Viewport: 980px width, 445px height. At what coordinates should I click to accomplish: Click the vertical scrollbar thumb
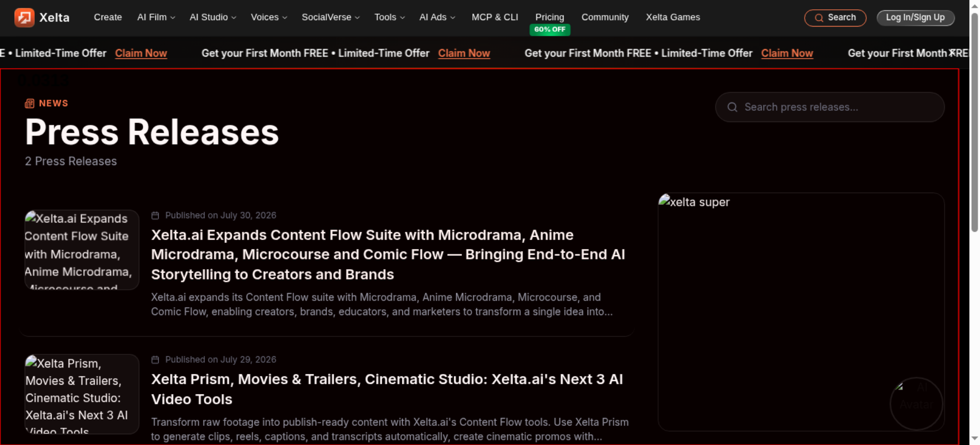tap(975, 122)
